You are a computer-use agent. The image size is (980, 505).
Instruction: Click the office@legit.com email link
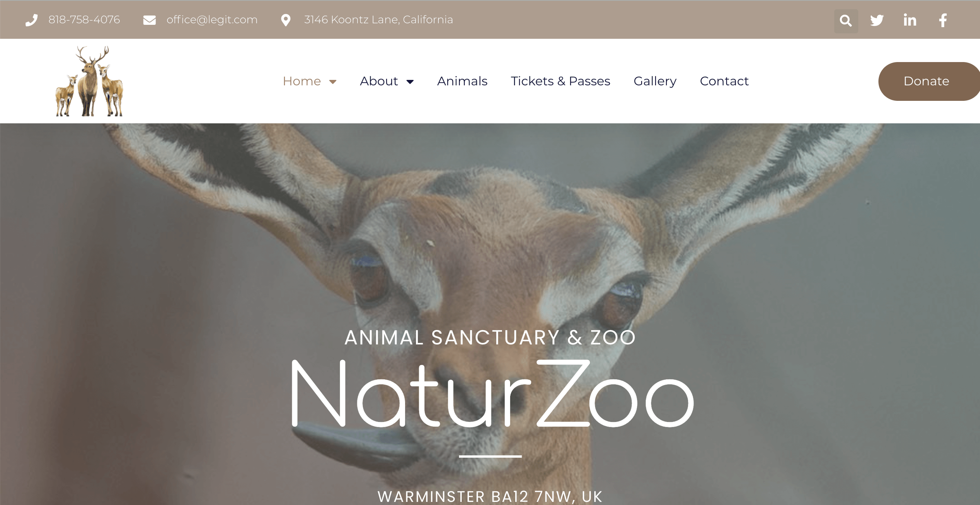pyautogui.click(x=212, y=20)
